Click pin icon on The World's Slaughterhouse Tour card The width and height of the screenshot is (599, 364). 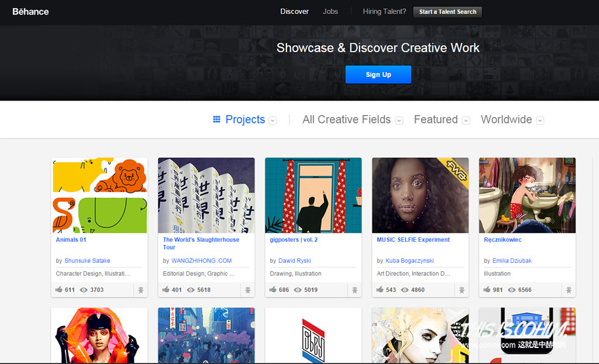(x=248, y=290)
